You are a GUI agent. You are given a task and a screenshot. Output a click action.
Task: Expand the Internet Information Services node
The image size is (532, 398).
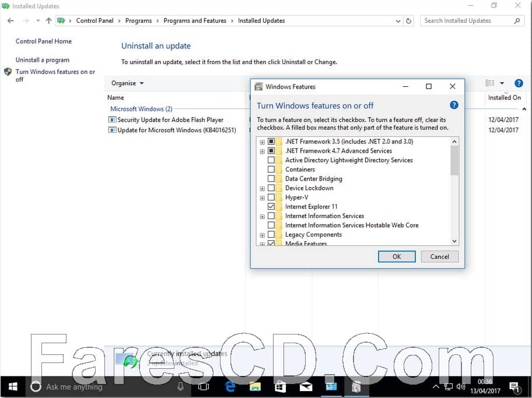pyautogui.click(x=262, y=216)
